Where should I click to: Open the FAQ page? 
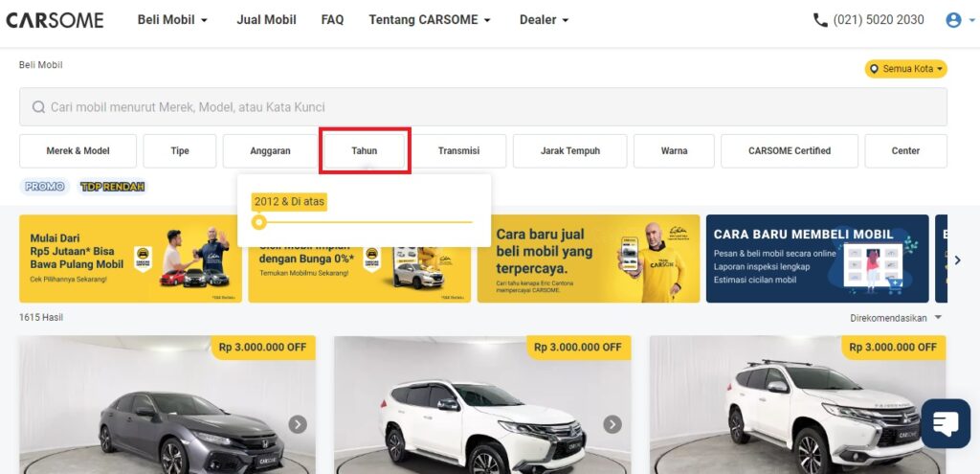pyautogui.click(x=332, y=20)
